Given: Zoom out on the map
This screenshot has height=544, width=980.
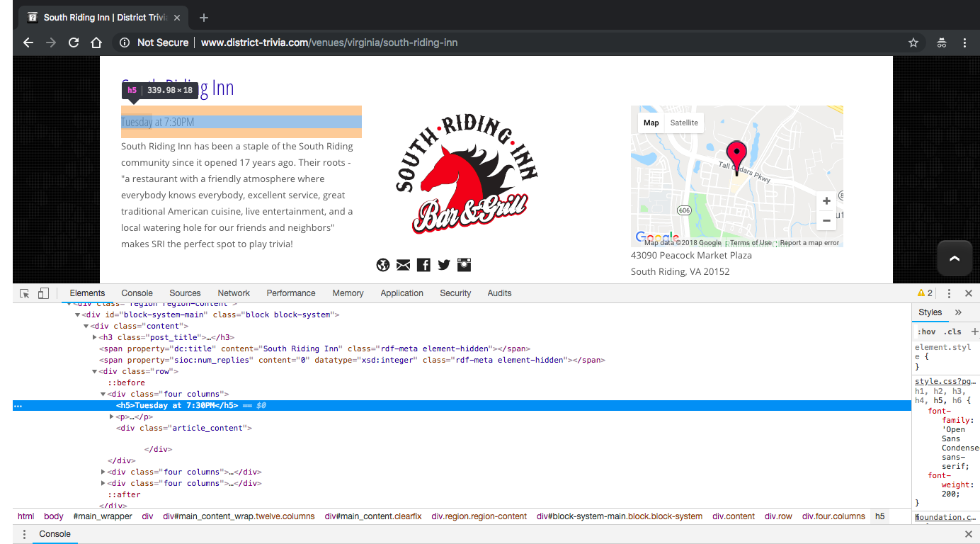Looking at the screenshot, I should click(826, 220).
